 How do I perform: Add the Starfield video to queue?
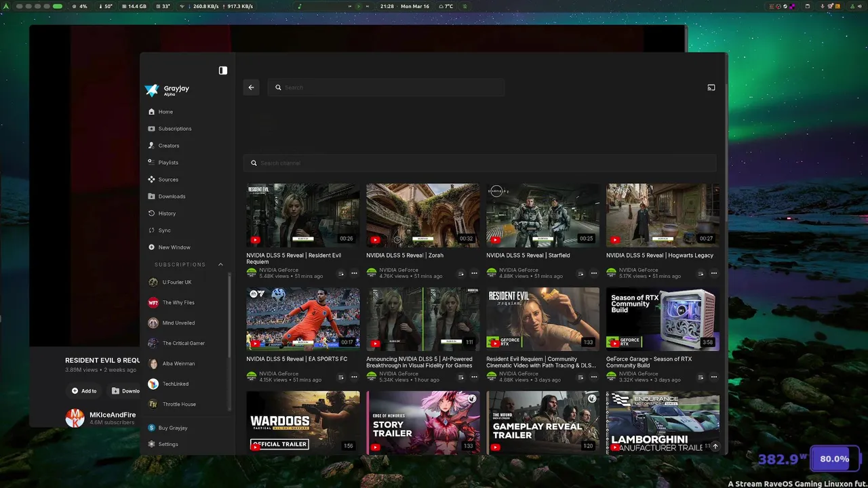(580, 273)
